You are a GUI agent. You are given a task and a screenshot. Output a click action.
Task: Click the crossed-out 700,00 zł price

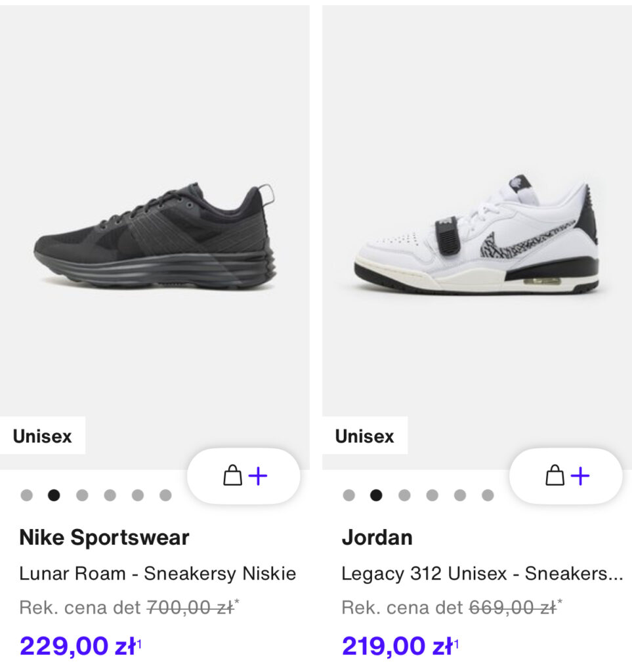pyautogui.click(x=191, y=608)
